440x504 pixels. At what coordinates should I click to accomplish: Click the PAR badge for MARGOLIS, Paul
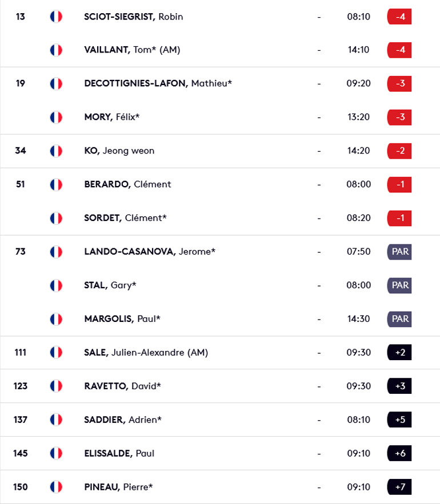tap(399, 319)
